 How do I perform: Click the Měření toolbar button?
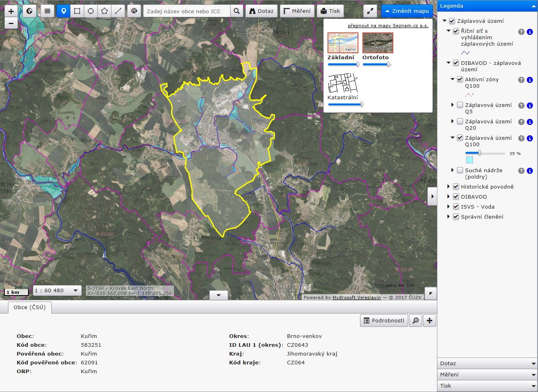tap(297, 11)
